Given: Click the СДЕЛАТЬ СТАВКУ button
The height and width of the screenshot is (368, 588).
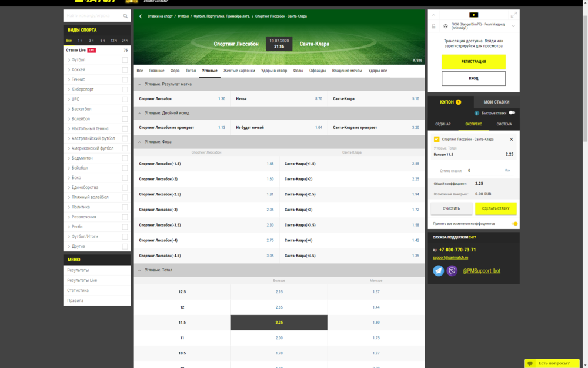Looking at the screenshot, I should point(495,208).
